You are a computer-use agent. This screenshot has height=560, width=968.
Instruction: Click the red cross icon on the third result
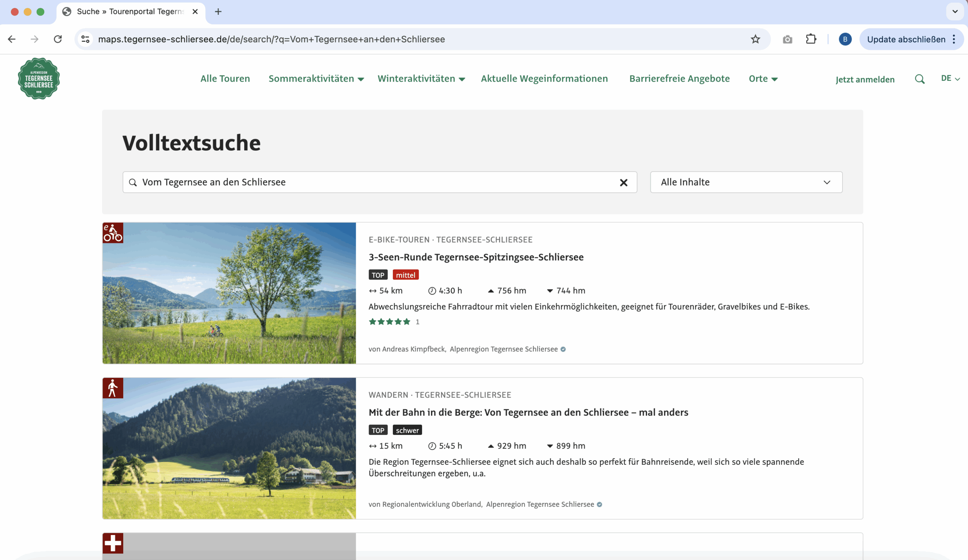113,543
